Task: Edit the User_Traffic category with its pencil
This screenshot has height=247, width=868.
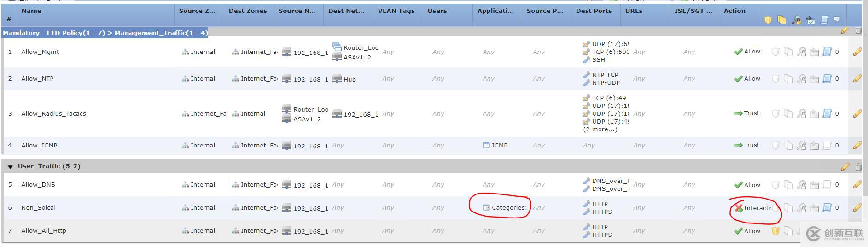Action: (x=845, y=166)
